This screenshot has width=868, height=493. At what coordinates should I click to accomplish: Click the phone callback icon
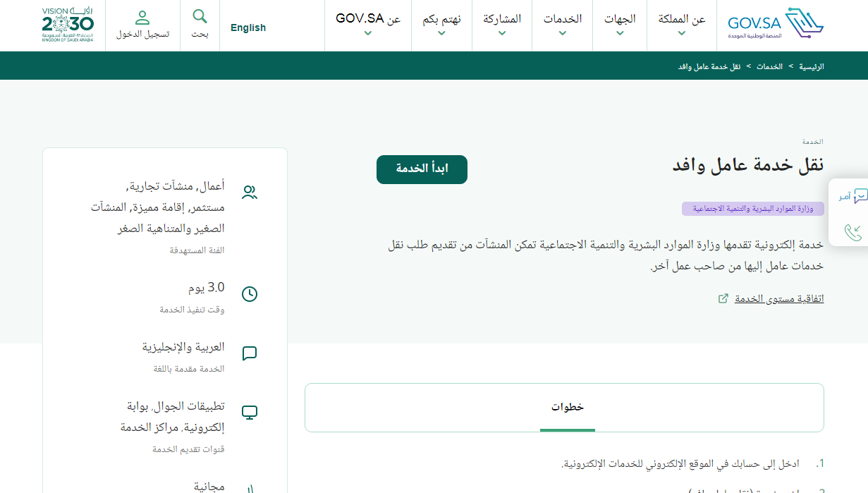pyautogui.click(x=852, y=232)
